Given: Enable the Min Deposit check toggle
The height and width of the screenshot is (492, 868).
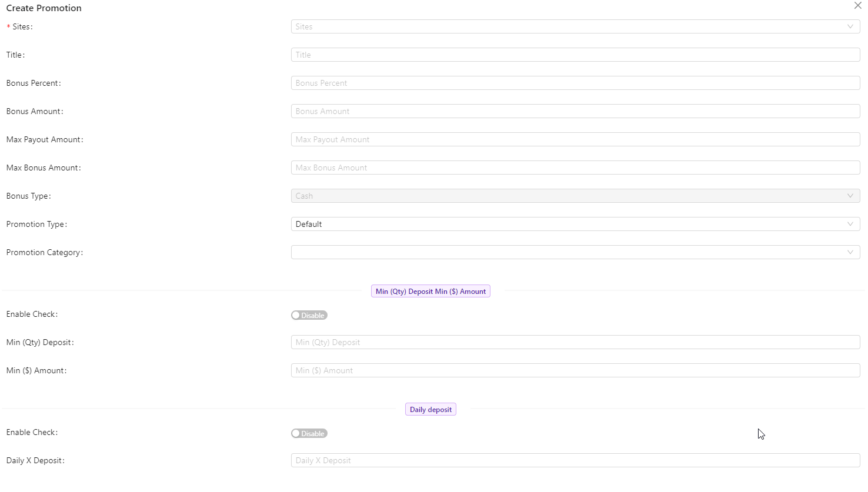Looking at the screenshot, I should (309, 316).
